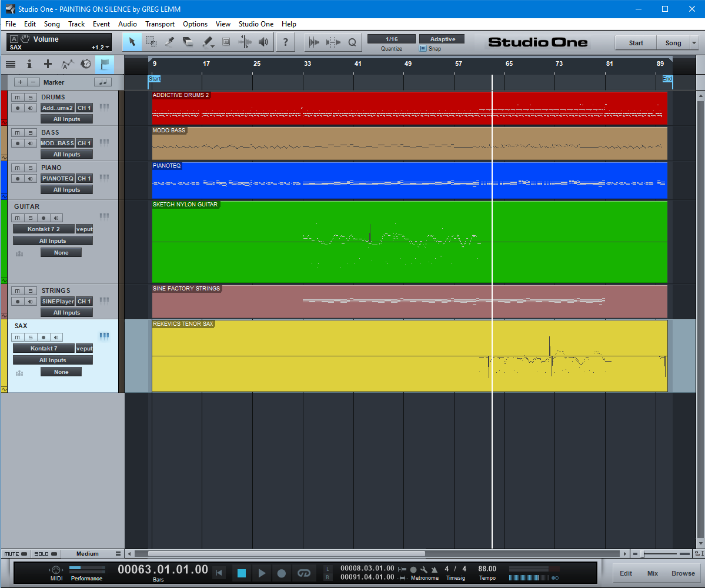The width and height of the screenshot is (705, 588).
Task: Expand the Song page options arrow
Action: (694, 43)
